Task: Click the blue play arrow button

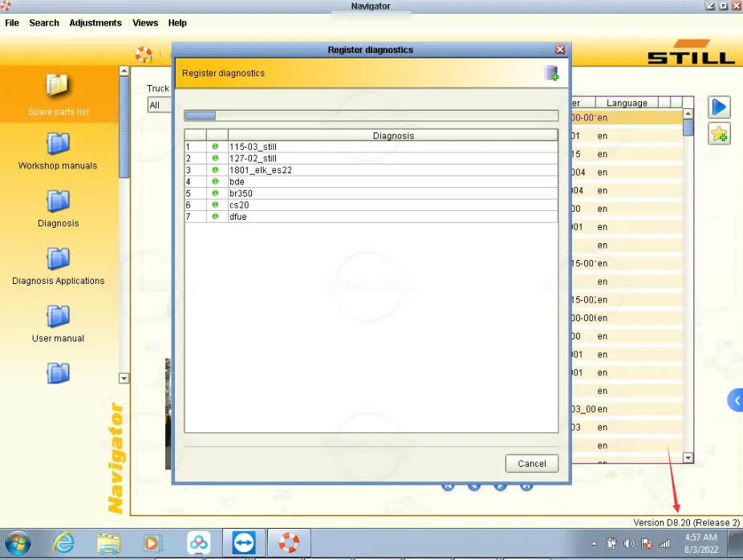Action: coord(719,107)
